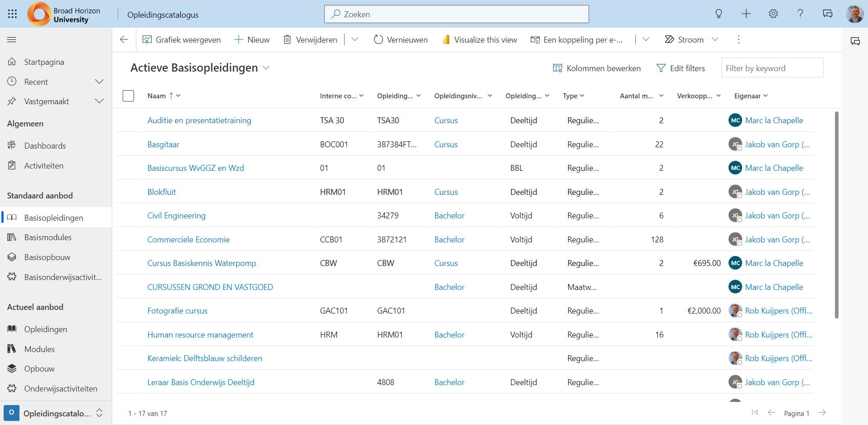Open more commands vertical ellipsis
The height and width of the screenshot is (425, 868).
pos(739,40)
